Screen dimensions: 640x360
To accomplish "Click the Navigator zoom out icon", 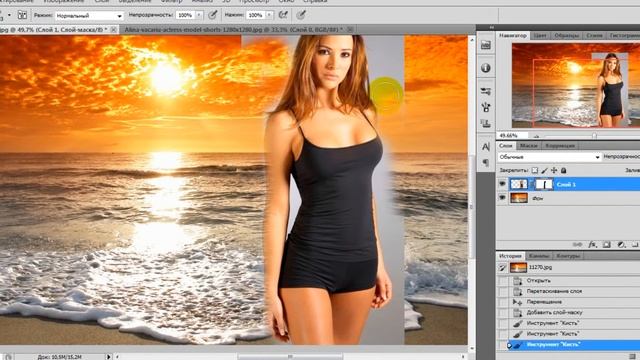I will point(536,136).
